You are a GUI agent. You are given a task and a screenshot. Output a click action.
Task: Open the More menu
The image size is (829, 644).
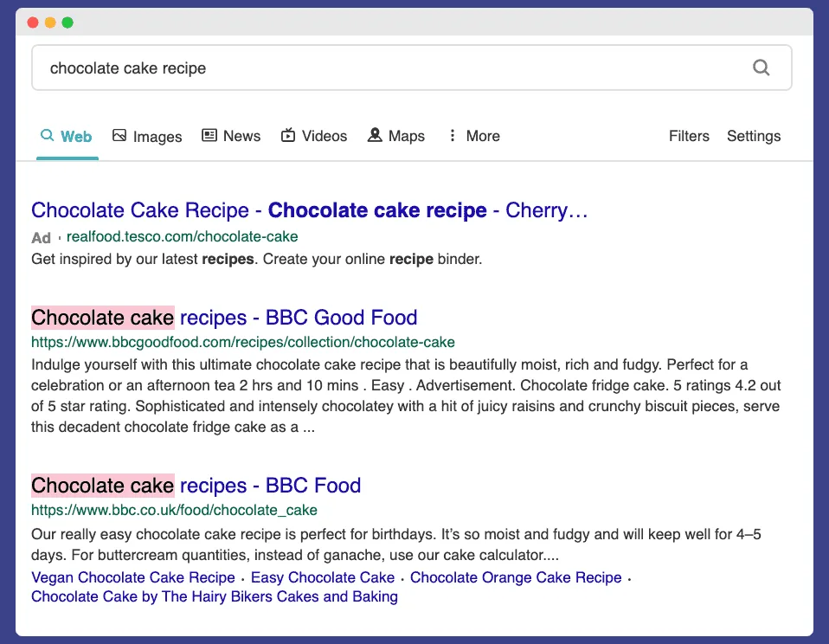(x=473, y=136)
